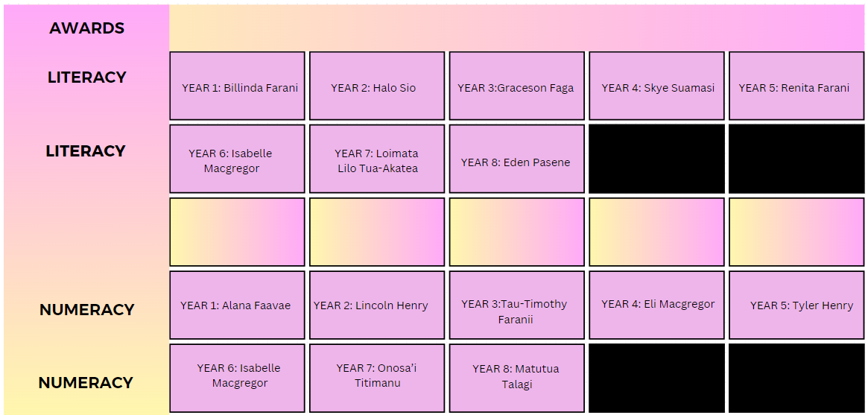Select the cell 'YEAR 8: Matutua Talagi'
Viewport: 868px width, 415px height.
click(x=516, y=378)
